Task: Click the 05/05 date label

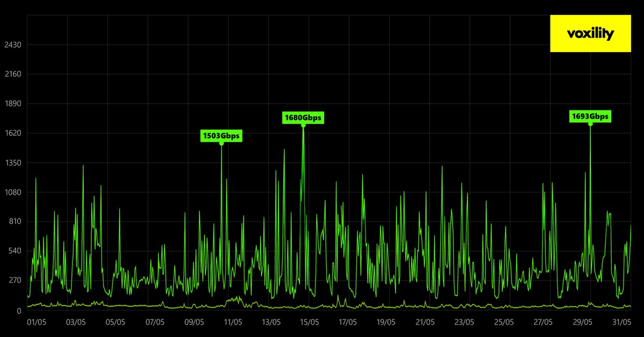Action: pos(115,323)
